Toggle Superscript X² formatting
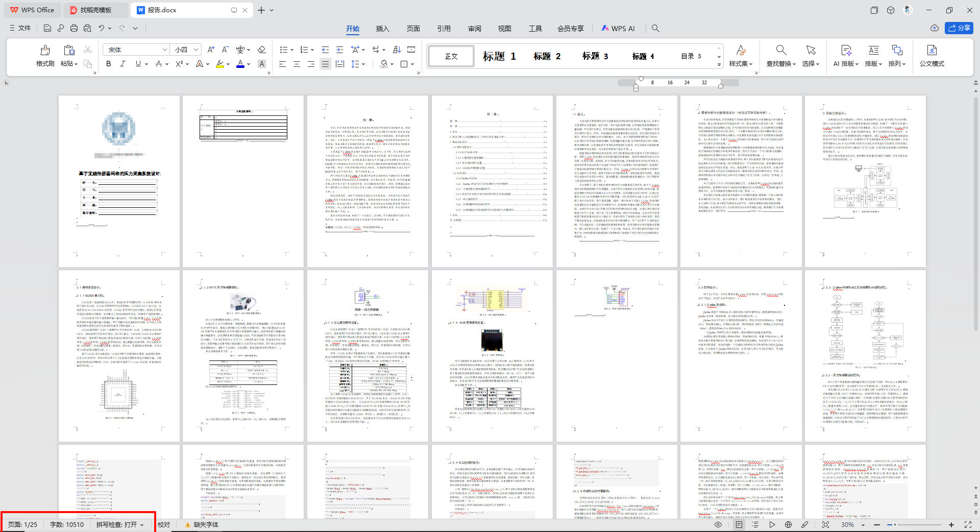Image resolution: width=980 pixels, height=532 pixels. coord(179,64)
